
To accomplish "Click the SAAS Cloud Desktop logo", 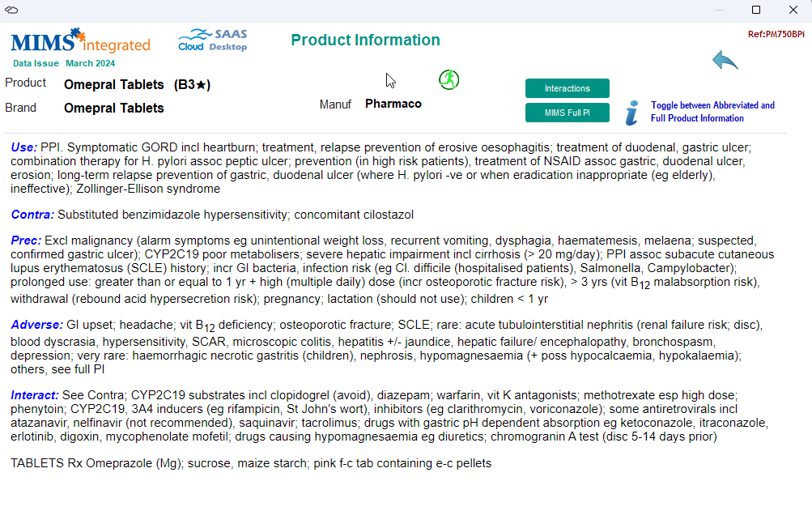I will [x=213, y=40].
